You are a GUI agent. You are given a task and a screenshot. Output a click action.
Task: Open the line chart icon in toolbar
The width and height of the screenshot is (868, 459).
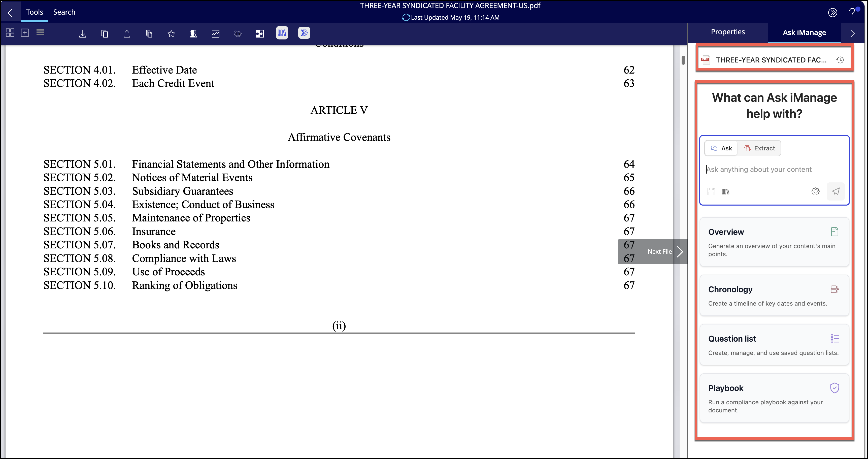(x=216, y=33)
